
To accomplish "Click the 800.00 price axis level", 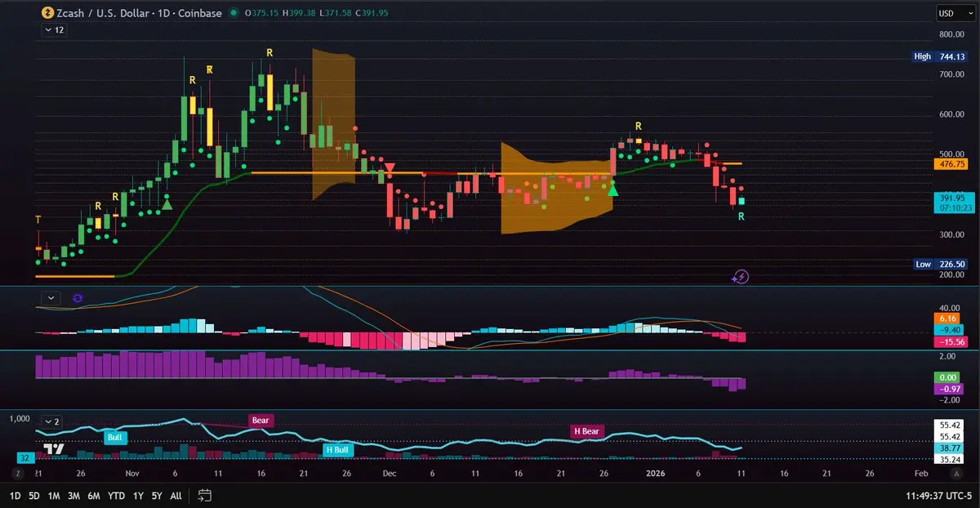I will coord(952,34).
